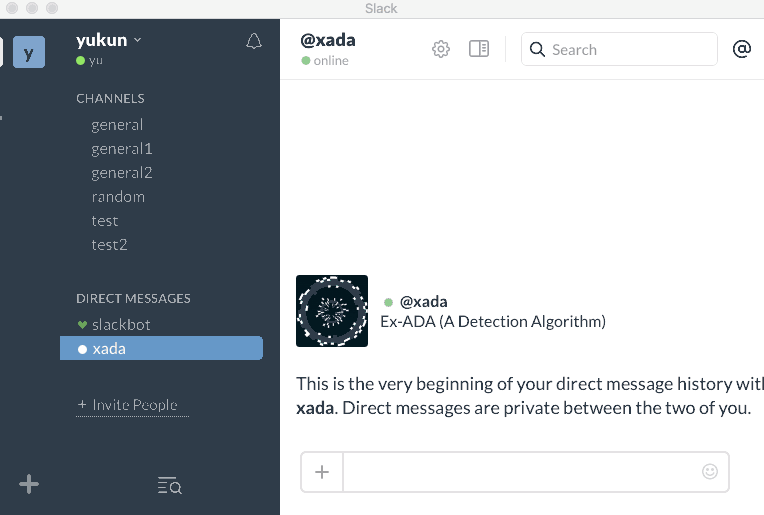Screen dimensions: 764x515
Task: Open the general channel
Action: coord(117,125)
